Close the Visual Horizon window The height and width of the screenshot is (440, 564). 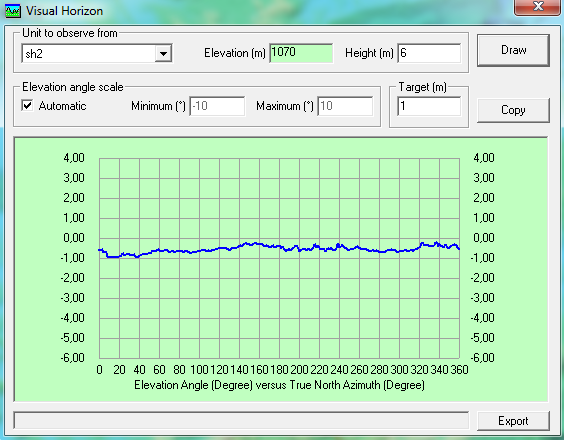(x=538, y=6)
